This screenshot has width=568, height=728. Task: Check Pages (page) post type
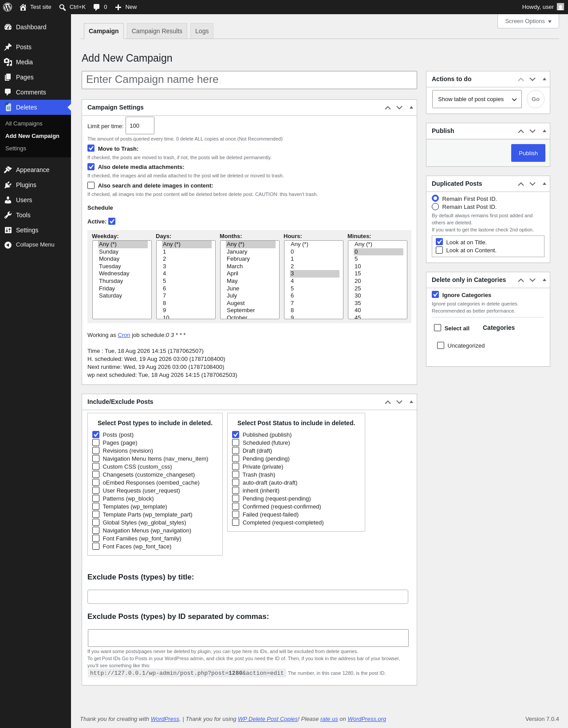pos(96,442)
